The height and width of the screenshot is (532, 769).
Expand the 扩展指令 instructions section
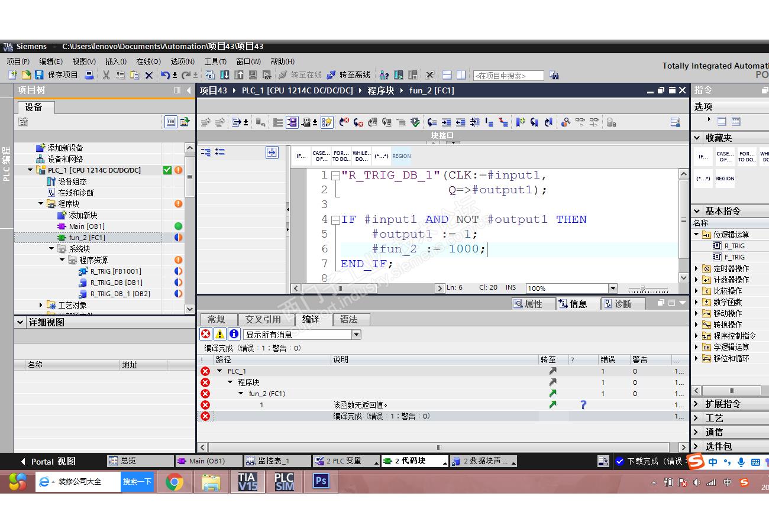(x=697, y=404)
